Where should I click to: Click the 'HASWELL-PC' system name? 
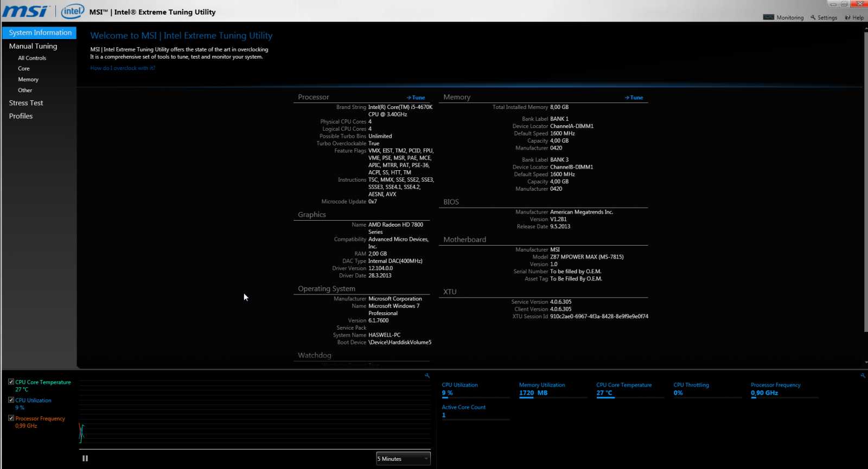384,335
